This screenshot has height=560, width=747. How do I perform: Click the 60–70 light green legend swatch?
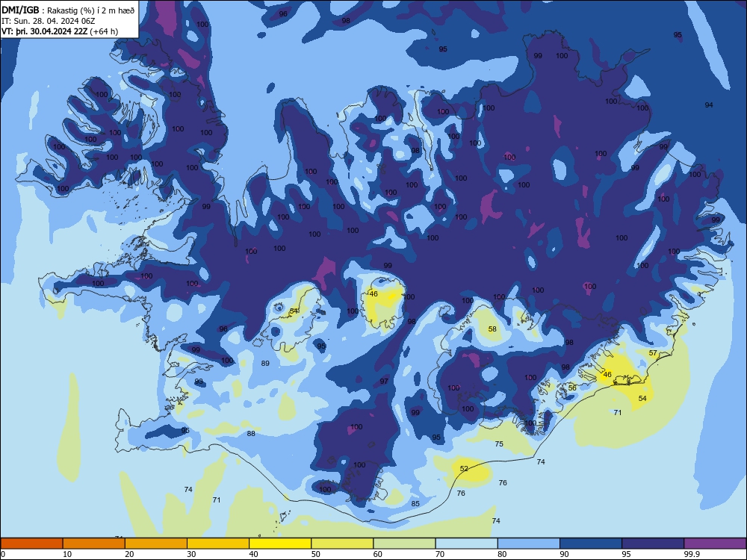coord(404,544)
